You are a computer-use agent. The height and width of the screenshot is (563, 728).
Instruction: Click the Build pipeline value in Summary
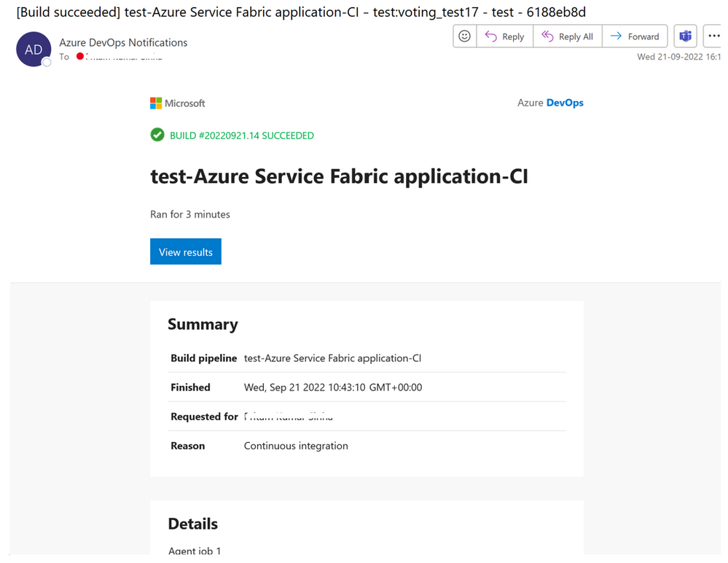(x=332, y=358)
